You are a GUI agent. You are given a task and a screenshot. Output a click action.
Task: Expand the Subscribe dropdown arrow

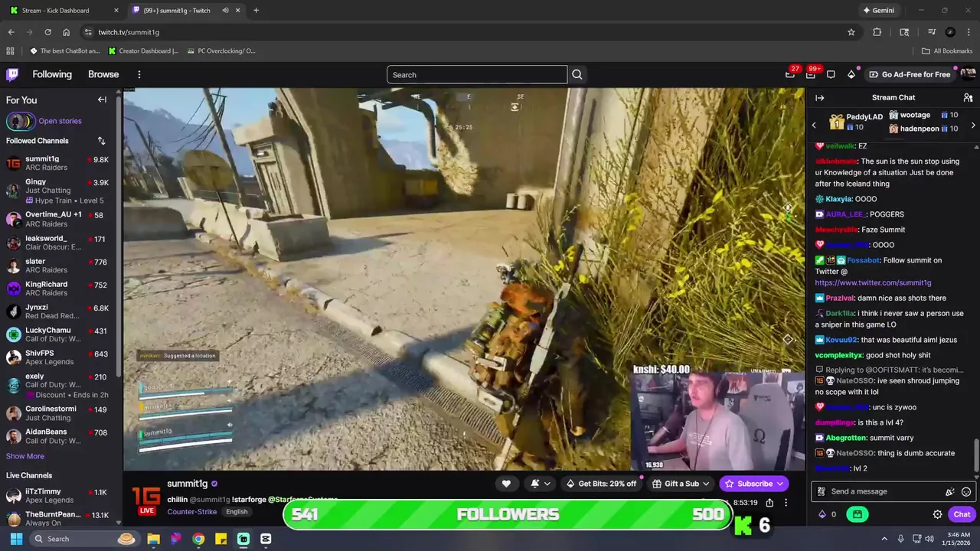coord(780,484)
